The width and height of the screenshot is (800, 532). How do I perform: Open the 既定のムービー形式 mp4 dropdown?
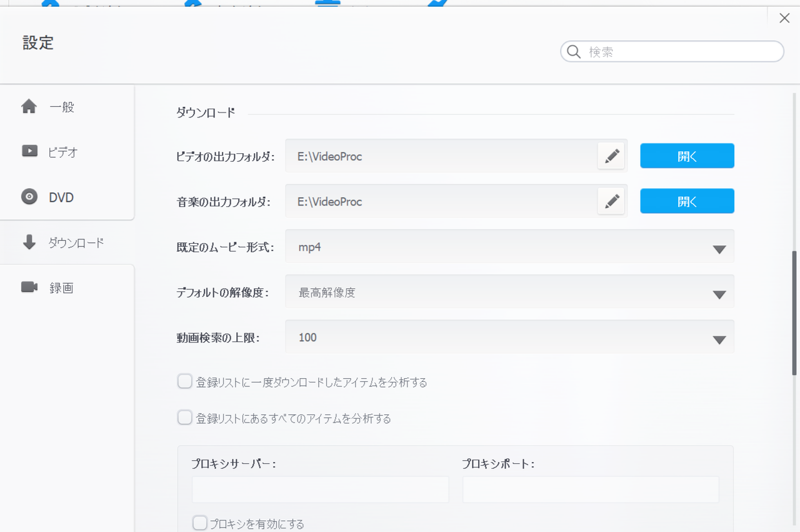coord(509,247)
